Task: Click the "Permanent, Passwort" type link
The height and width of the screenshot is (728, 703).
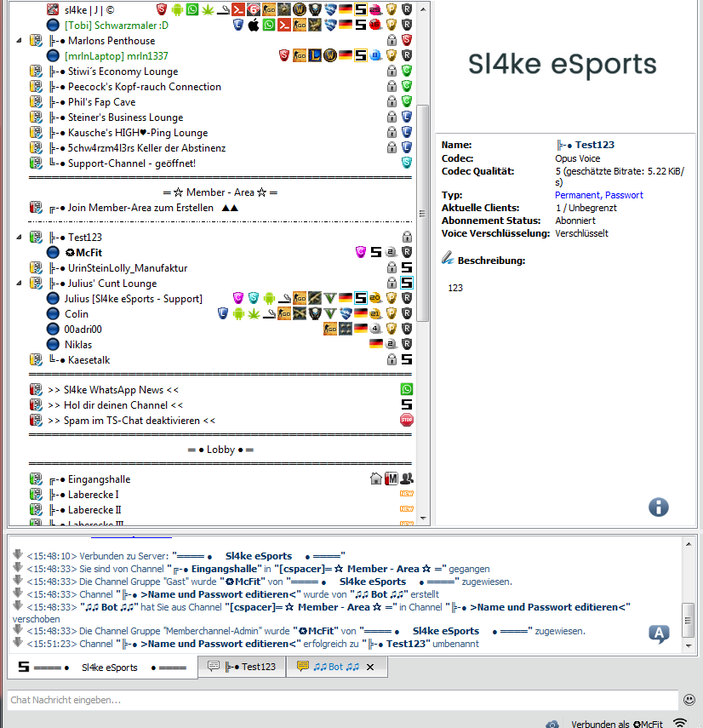Action: point(598,195)
